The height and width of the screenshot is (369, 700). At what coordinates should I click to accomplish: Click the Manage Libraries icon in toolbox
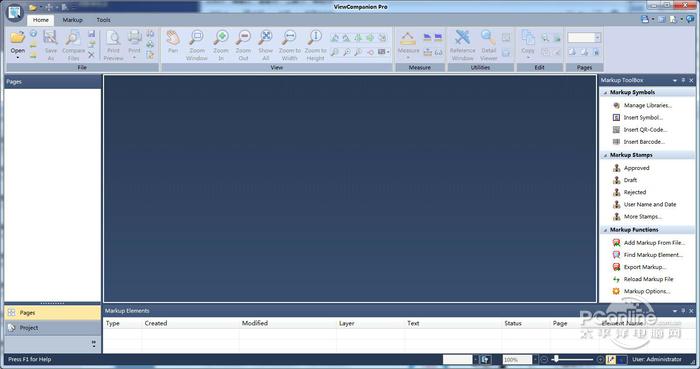[616, 105]
